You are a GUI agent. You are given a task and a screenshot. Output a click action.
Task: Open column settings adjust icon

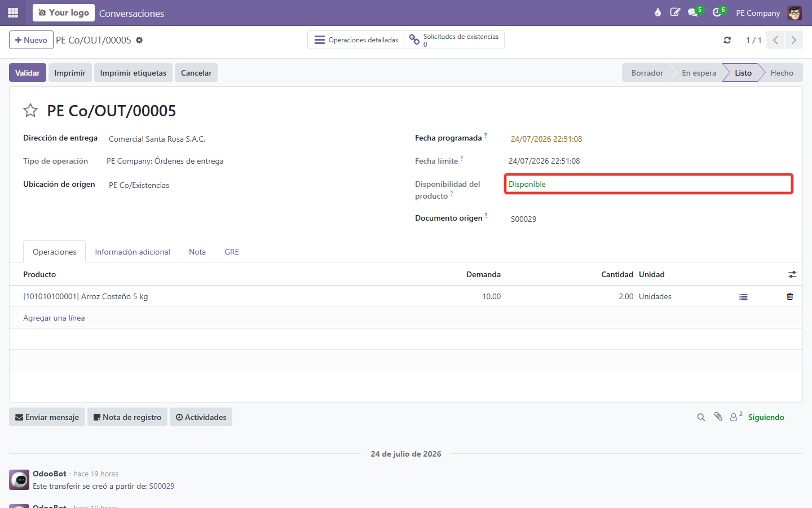(x=792, y=274)
